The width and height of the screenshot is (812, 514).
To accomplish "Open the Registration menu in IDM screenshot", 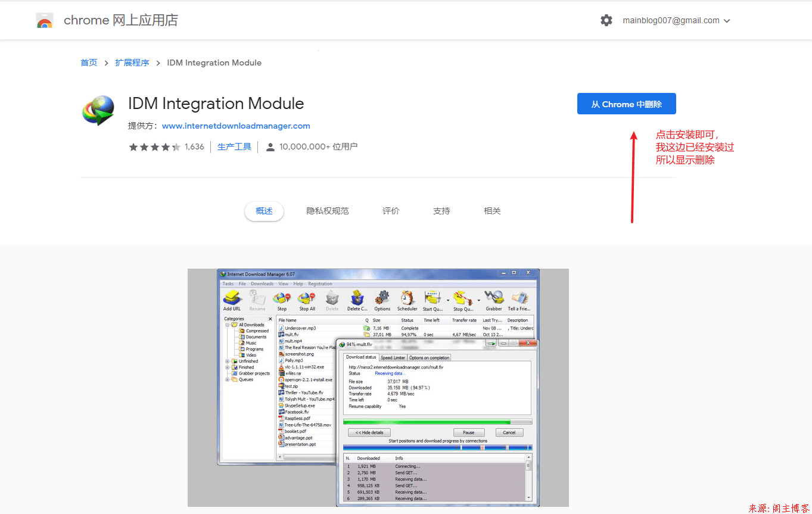I will [x=320, y=284].
